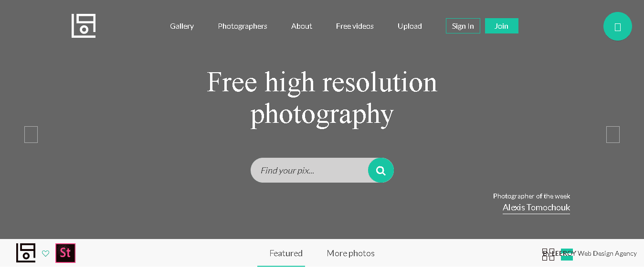This screenshot has width=644, height=272.
Task: Open the Gallery menu item
Action: (182, 26)
